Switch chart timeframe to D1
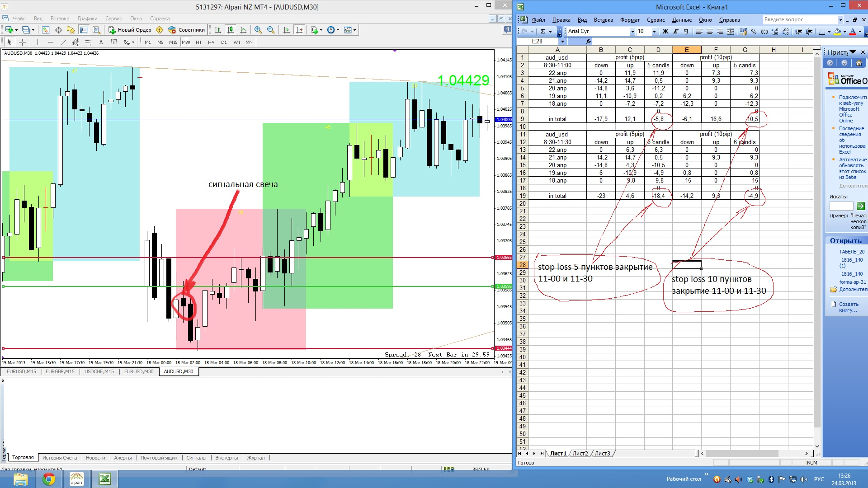Image resolution: width=868 pixels, height=488 pixels. point(224,42)
